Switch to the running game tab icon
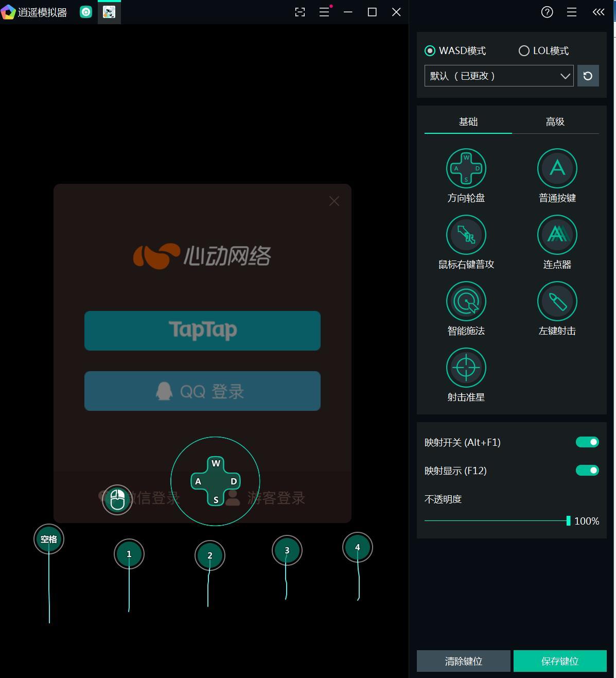The height and width of the screenshot is (678, 616). (x=109, y=12)
